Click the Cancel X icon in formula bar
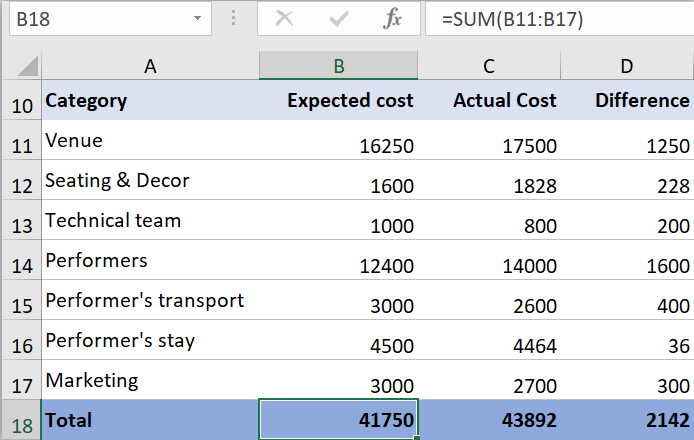The width and height of the screenshot is (694, 440). point(284,18)
